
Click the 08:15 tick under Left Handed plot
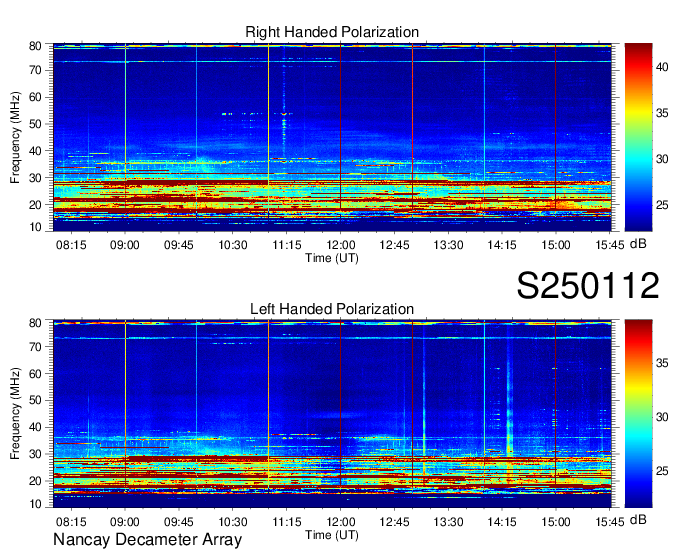(x=71, y=522)
